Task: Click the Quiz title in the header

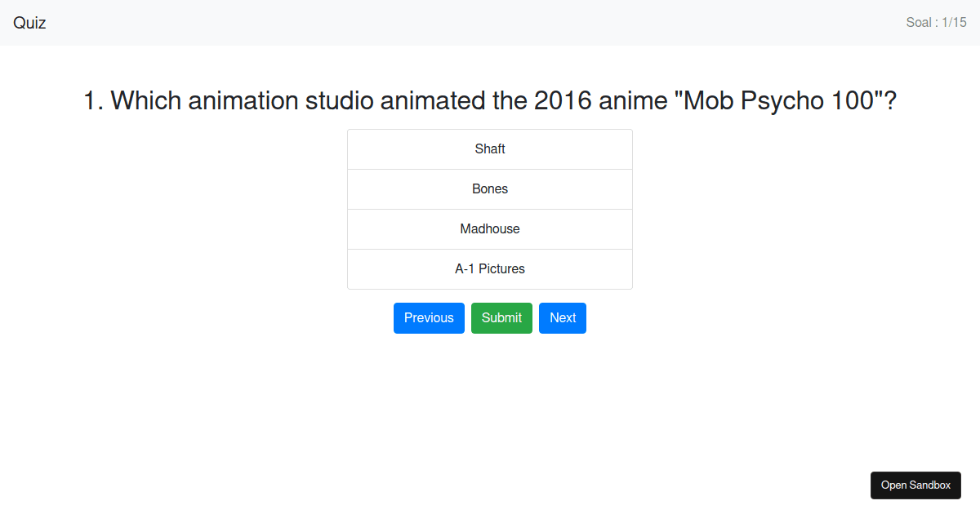Action: [x=29, y=23]
